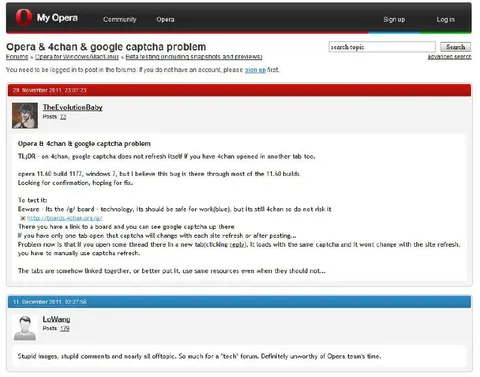Image resolution: width=480 pixels, height=377 pixels.
Task: Follow the sign up link in login notice
Action: 255,70
